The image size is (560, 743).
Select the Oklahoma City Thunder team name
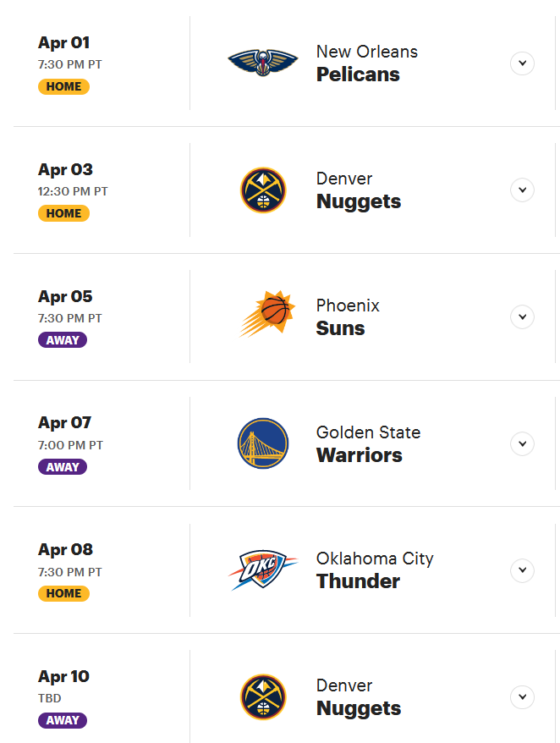click(375, 570)
